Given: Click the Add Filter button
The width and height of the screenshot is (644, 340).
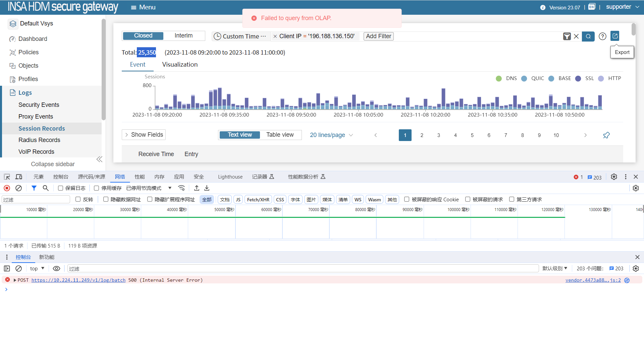Looking at the screenshot, I should 378,36.
